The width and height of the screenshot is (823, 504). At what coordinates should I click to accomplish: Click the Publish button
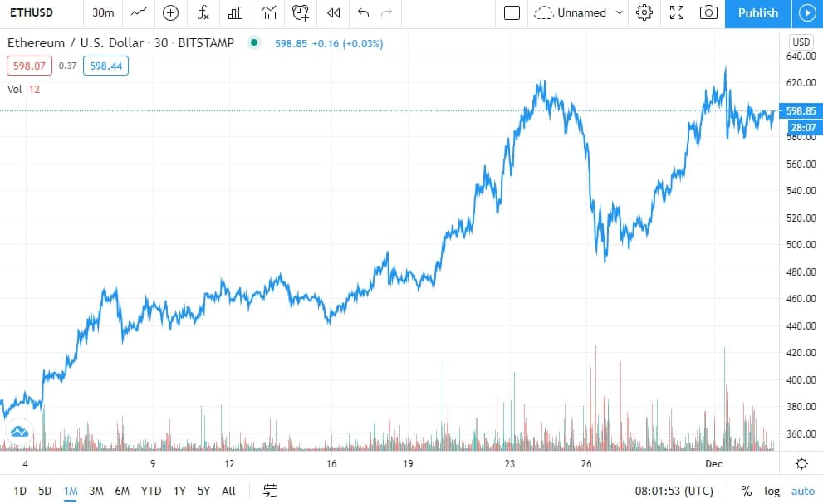point(758,13)
